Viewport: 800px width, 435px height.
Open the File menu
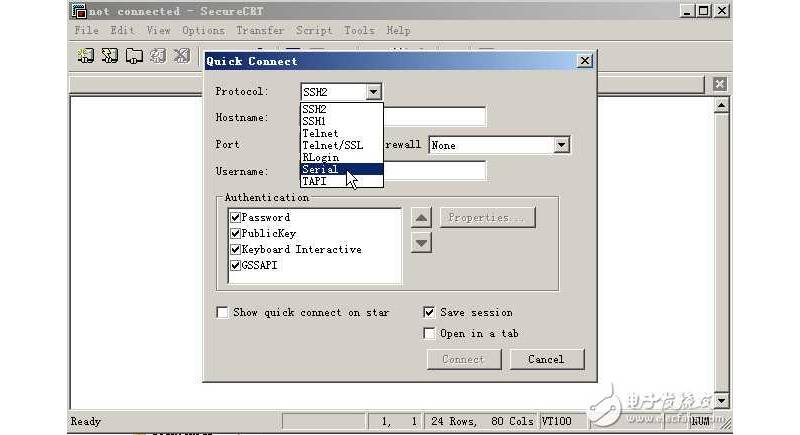(87, 31)
